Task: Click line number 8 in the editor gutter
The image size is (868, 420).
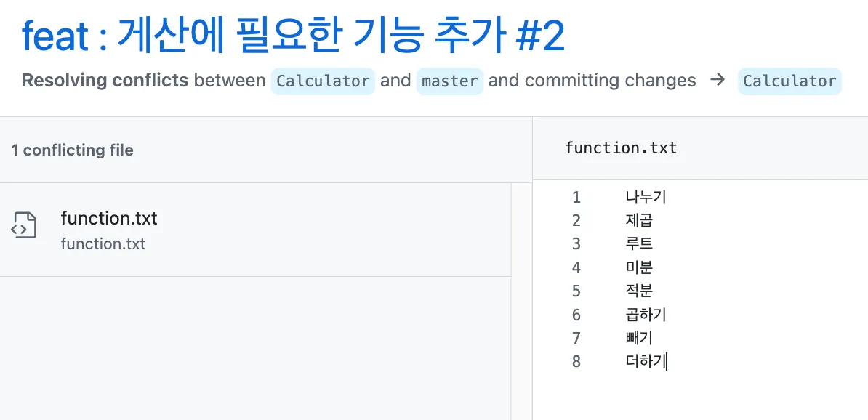Action: coord(576,361)
